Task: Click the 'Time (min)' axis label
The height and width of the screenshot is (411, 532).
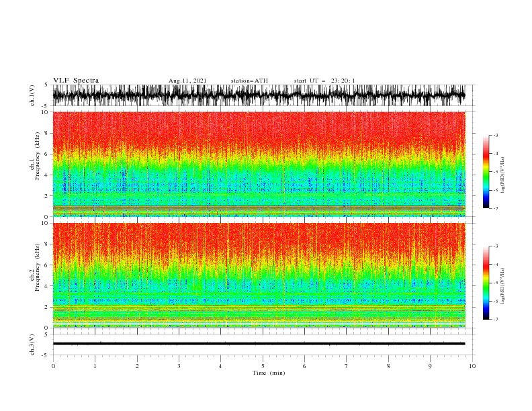Action: pyautogui.click(x=269, y=373)
